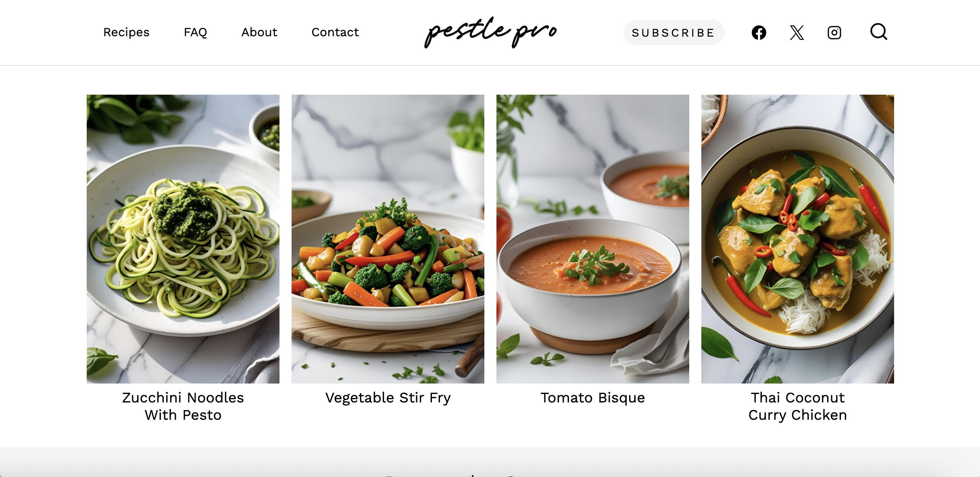980x477 pixels.
Task: Open the Recipes menu item
Action: (126, 32)
